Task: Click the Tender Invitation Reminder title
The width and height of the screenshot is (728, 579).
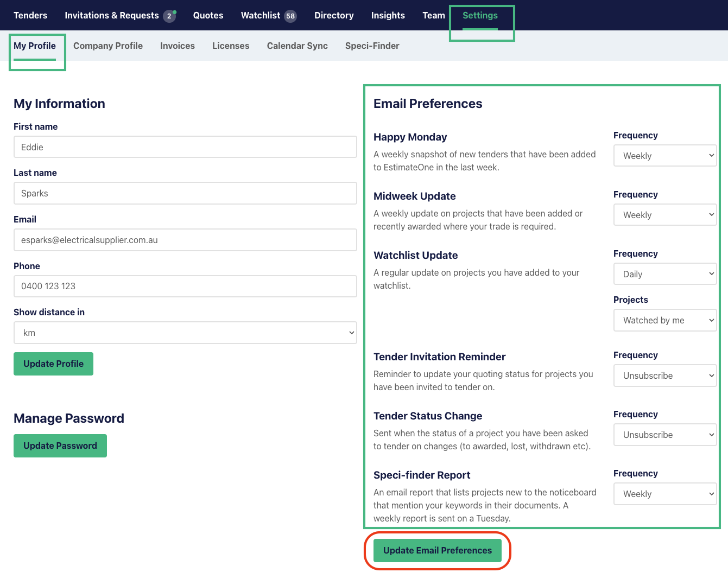Action: click(x=440, y=357)
